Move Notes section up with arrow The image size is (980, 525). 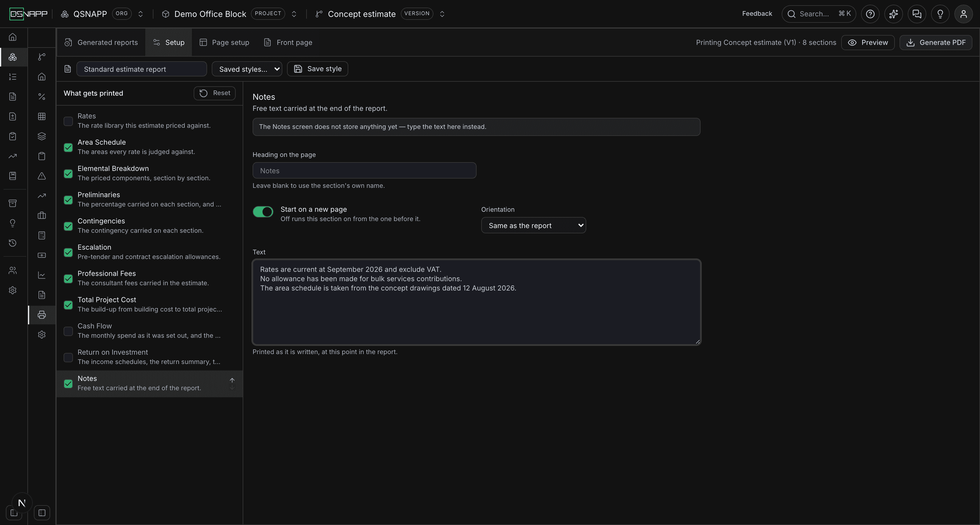click(x=232, y=380)
